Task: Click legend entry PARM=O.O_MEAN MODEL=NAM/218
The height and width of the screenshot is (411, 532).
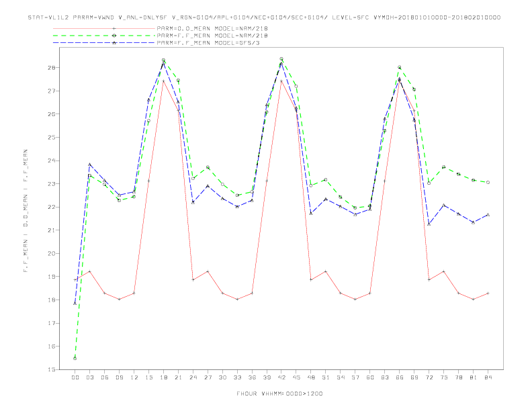Action: [x=212, y=29]
